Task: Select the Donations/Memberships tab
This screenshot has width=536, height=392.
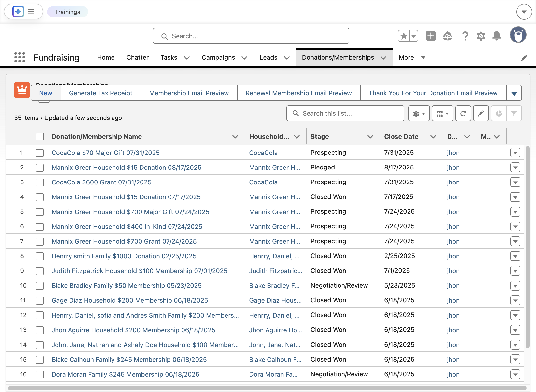Action: (338, 57)
